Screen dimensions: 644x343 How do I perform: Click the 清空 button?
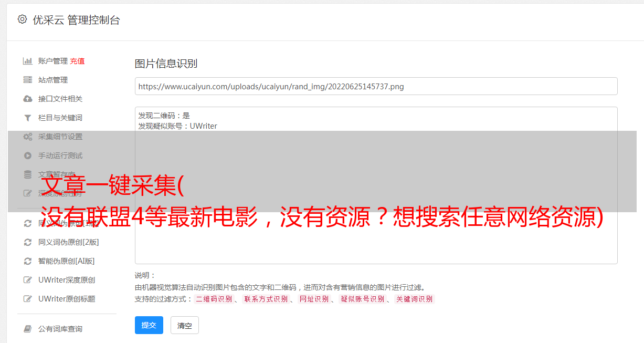click(185, 325)
